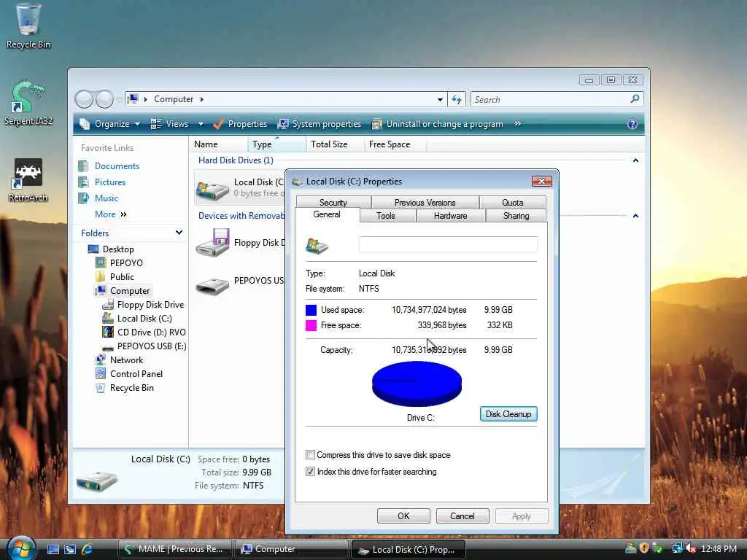Click OK in Properties dialog
Image resolution: width=747 pixels, height=560 pixels.
[x=403, y=516]
